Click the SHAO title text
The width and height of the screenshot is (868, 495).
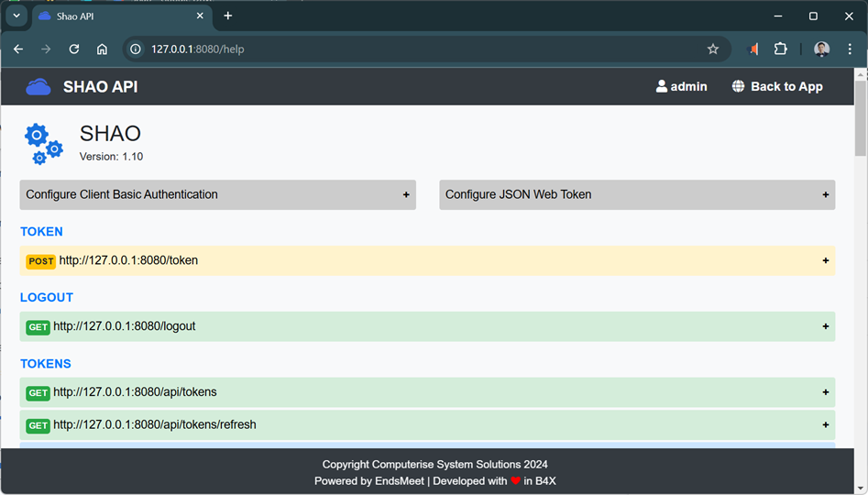coord(110,134)
